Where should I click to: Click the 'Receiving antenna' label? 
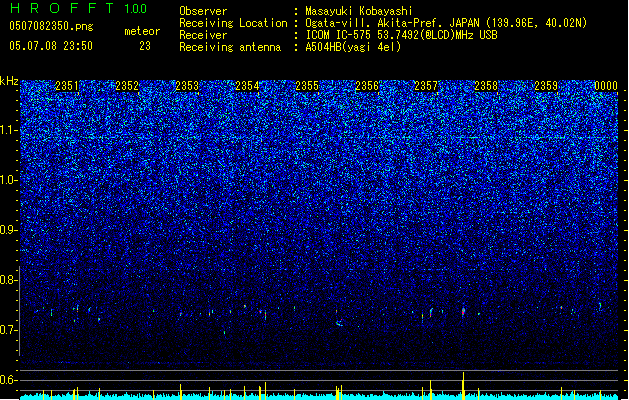point(230,47)
